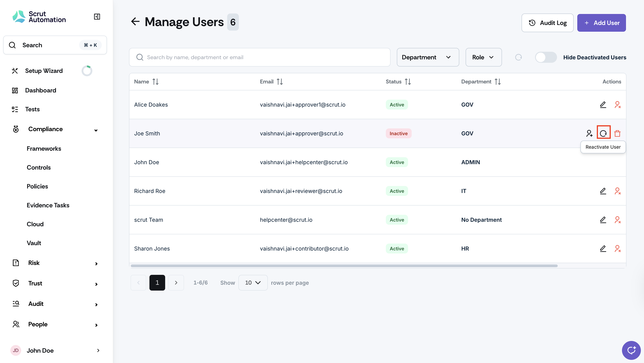Go to Dashboard in the sidebar
The height and width of the screenshot is (363, 644).
pyautogui.click(x=40, y=90)
